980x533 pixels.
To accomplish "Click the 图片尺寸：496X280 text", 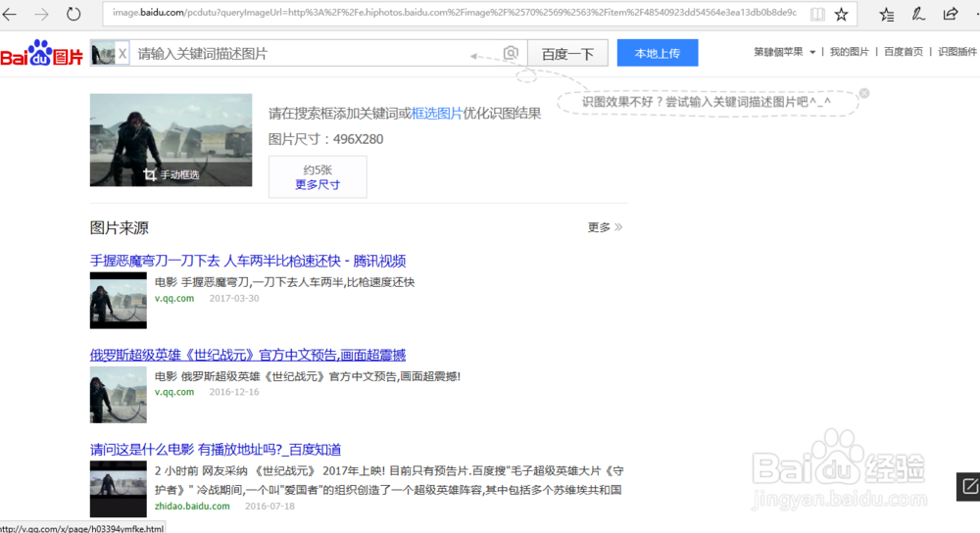I will 325,139.
